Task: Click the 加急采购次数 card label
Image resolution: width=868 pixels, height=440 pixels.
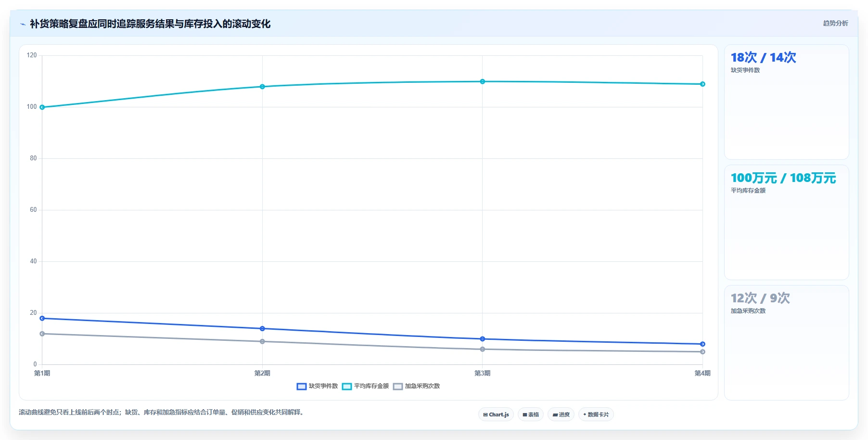Action: 748,311
